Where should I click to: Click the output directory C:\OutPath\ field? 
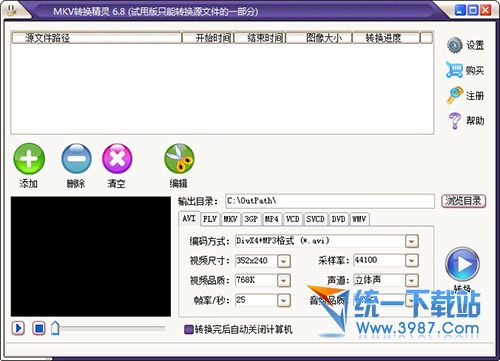tap(330, 201)
